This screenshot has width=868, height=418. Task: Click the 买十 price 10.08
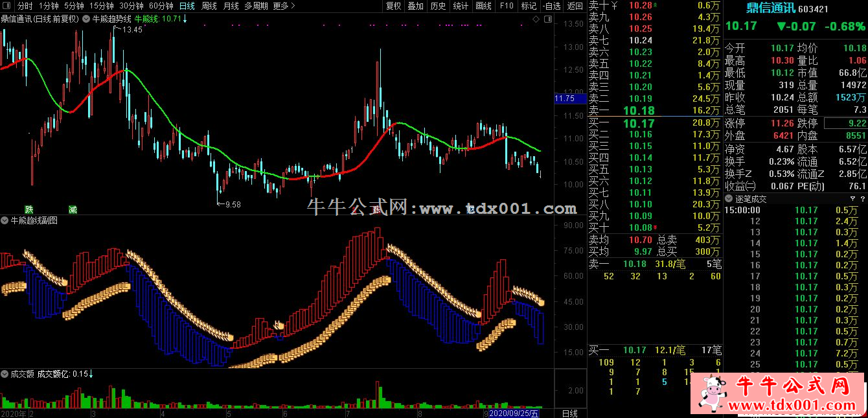(x=641, y=227)
